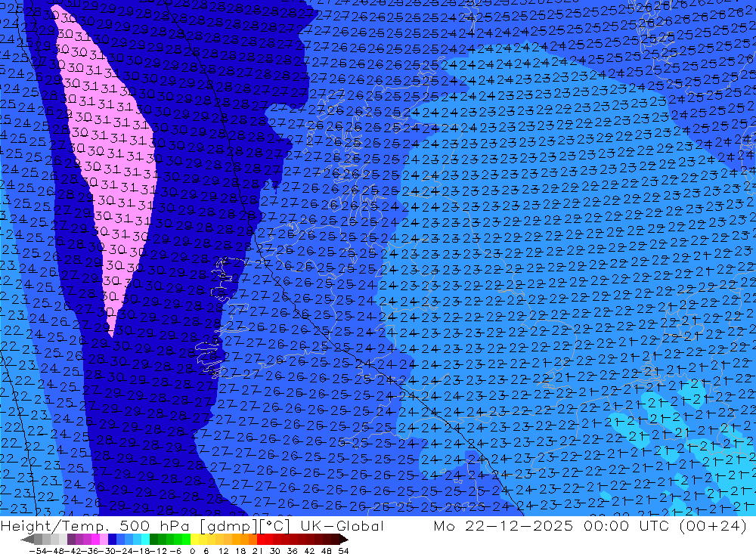
Task: Pick the dark purple legend swatch at -42
Action: pyautogui.click(x=71, y=539)
